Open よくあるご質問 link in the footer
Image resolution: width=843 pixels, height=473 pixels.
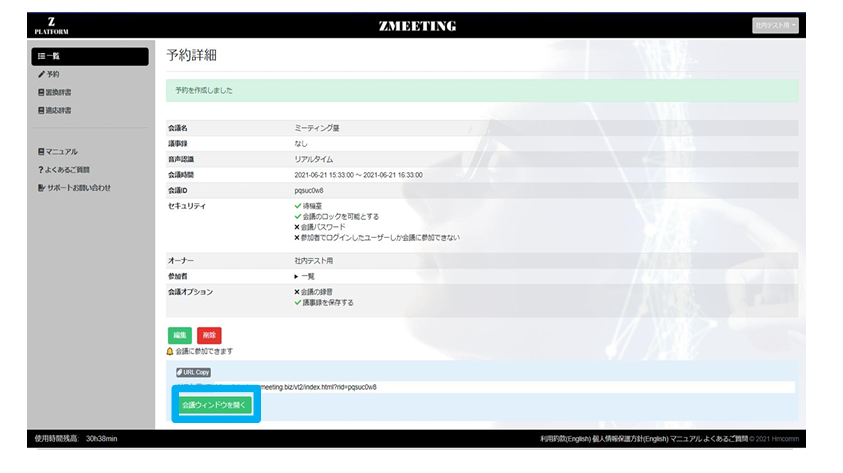coord(725,439)
